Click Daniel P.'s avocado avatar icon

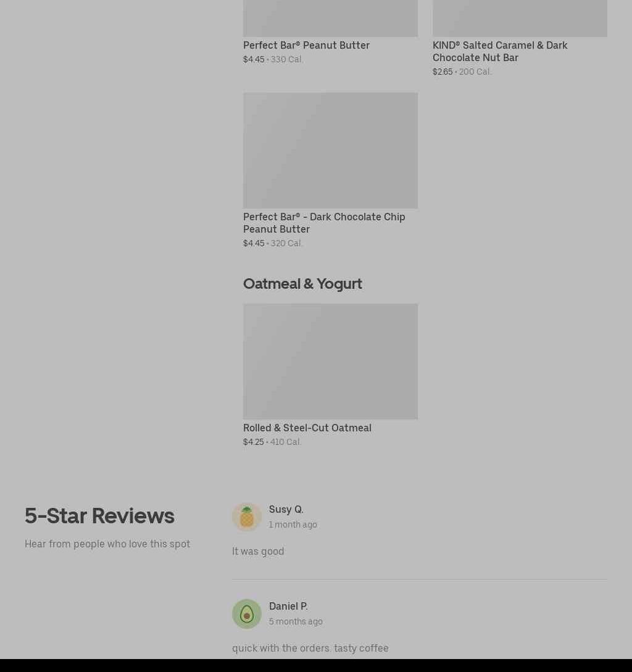[246, 614]
